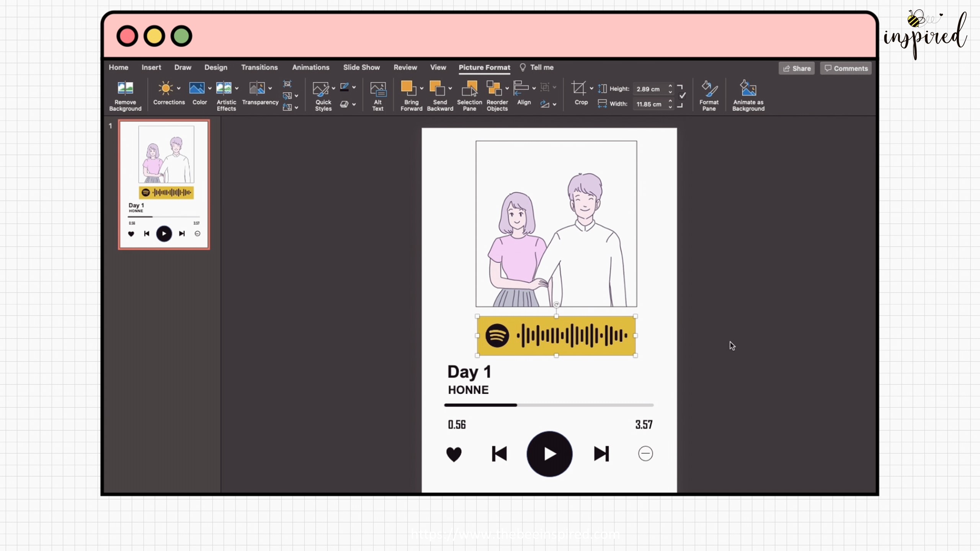Viewport: 980px width, 551px height.
Task: Click the Reorder Objects icon
Action: pos(494,88)
